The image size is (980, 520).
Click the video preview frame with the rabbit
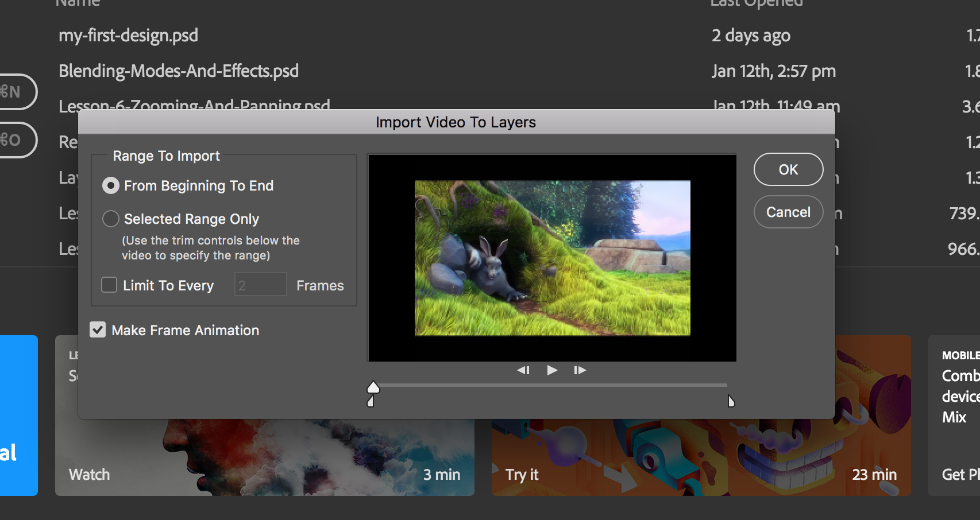pos(552,258)
